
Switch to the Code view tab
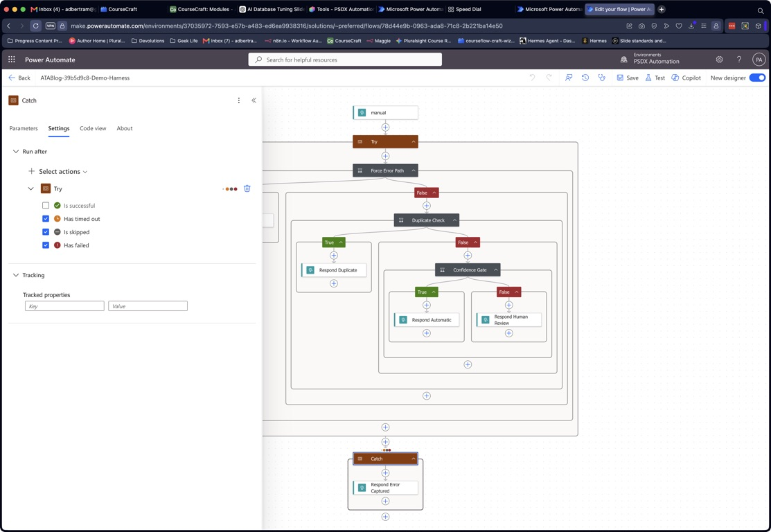point(93,128)
